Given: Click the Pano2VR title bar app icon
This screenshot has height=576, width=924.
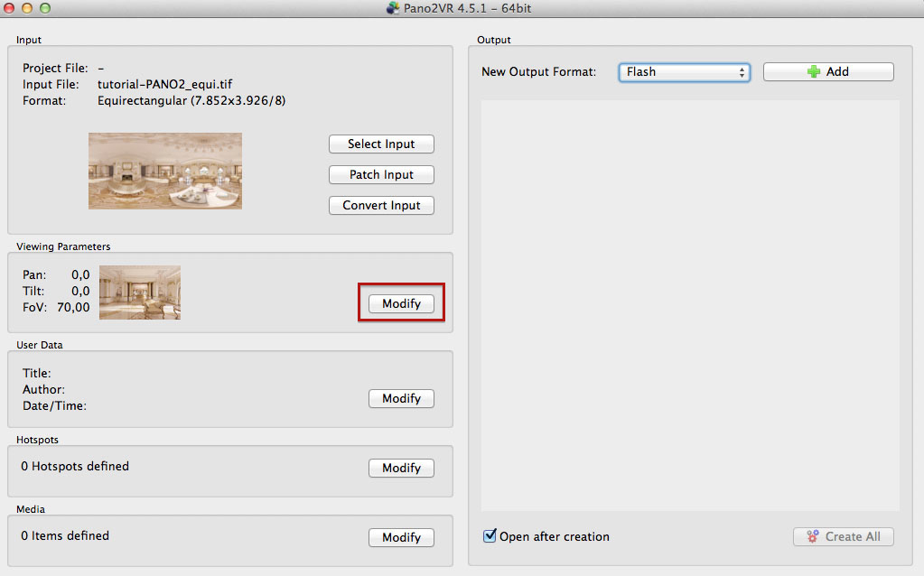Looking at the screenshot, I should click(x=393, y=8).
